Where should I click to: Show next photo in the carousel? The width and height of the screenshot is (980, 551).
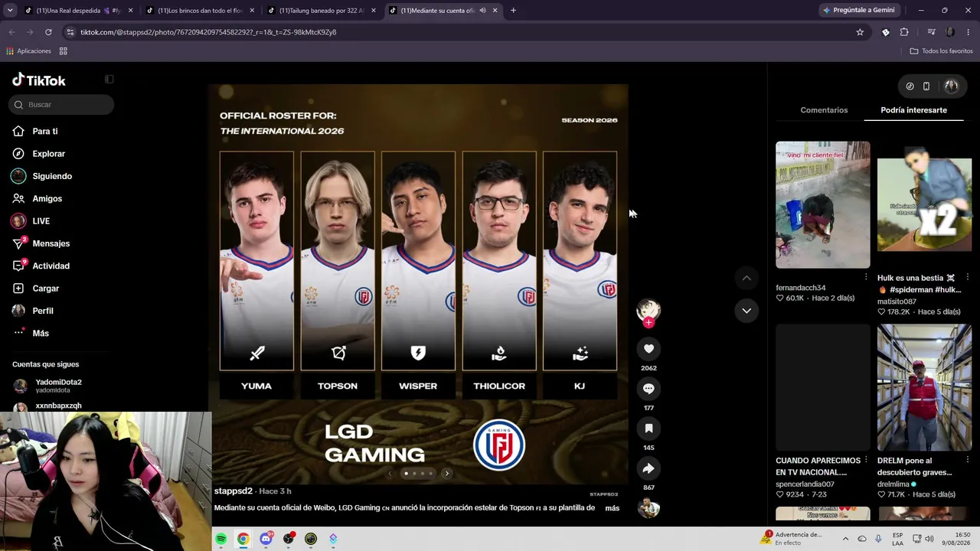click(447, 474)
